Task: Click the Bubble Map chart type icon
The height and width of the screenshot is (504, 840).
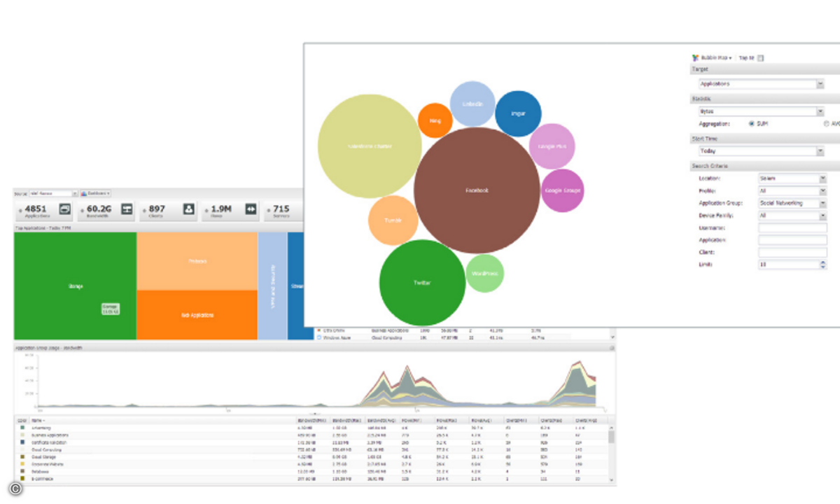Action: (x=694, y=58)
